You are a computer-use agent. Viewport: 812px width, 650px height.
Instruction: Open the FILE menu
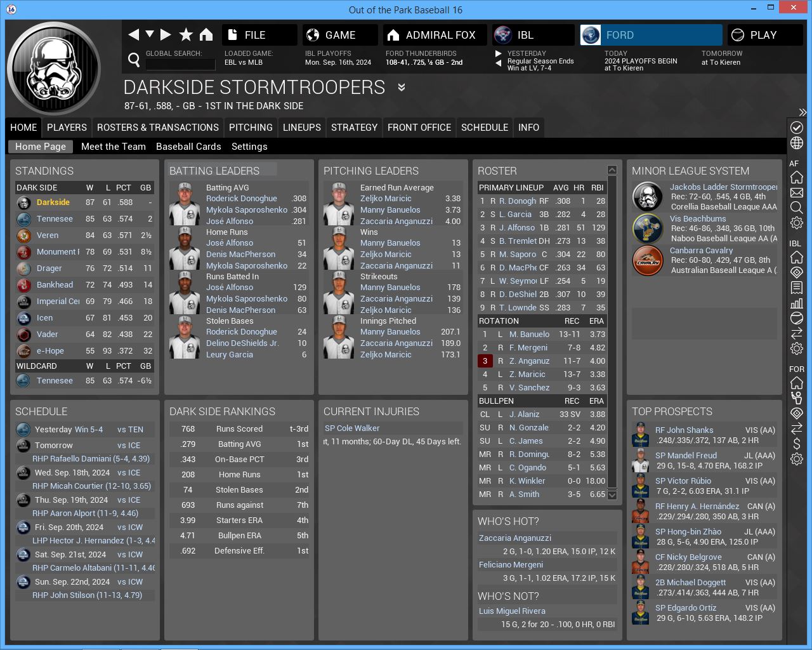tap(259, 35)
